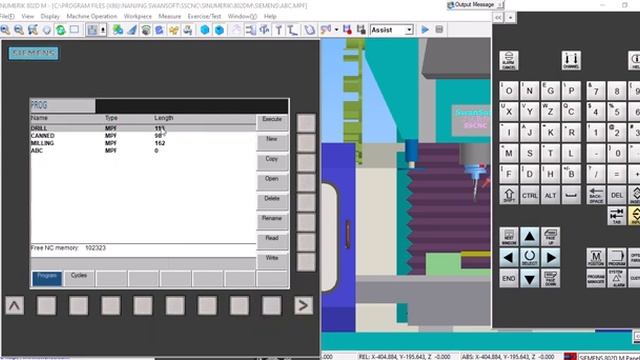
Task: Click the Output Message panel title
Action: (474, 4)
